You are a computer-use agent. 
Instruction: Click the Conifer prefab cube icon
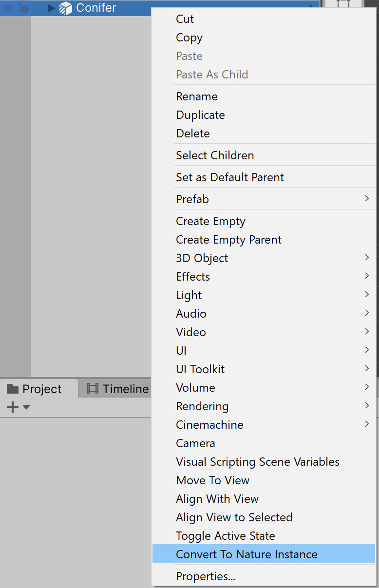[65, 8]
